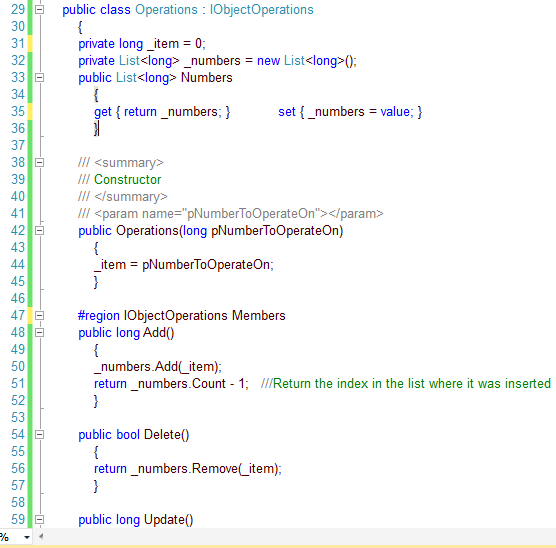Screen dimensions: 556x548
Task: Click line number 35 in the gutter
Action: pos(18,111)
